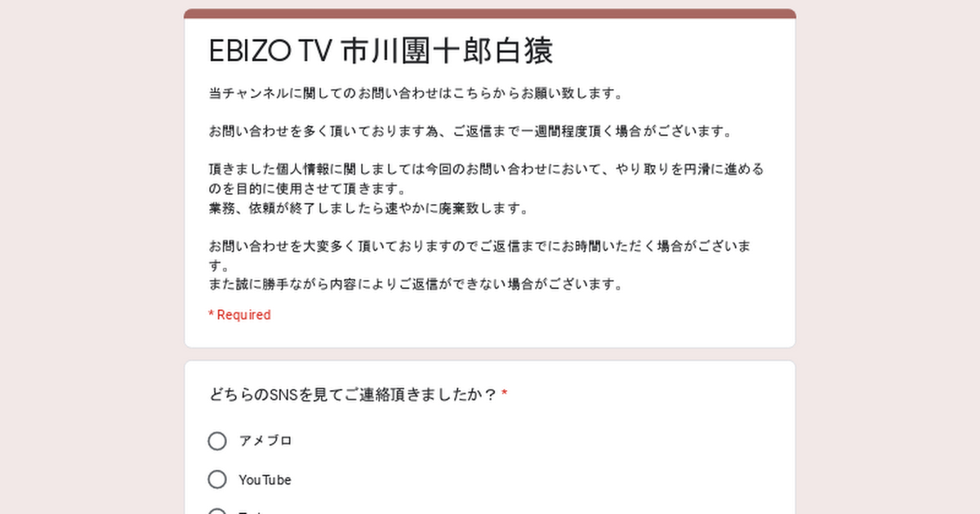The height and width of the screenshot is (514, 980).
Task: Click the 当チャンネルに関してのお問い合わせ description line
Action: 417,93
